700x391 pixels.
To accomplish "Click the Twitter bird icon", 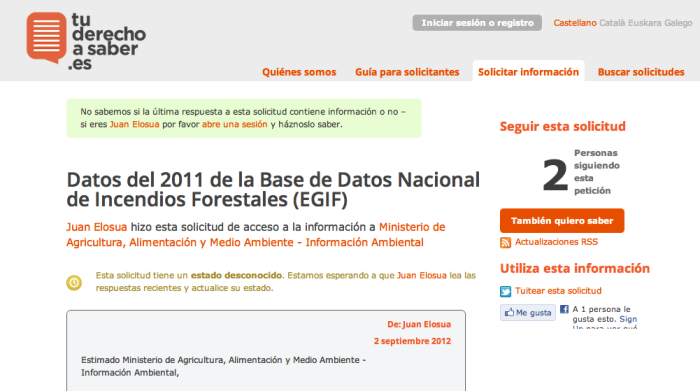I will point(505,291).
